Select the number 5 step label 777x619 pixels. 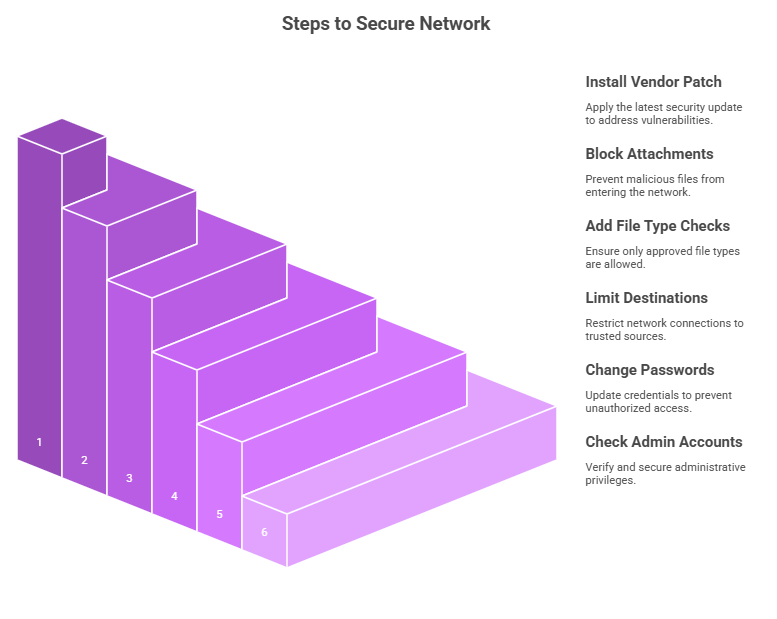220,514
